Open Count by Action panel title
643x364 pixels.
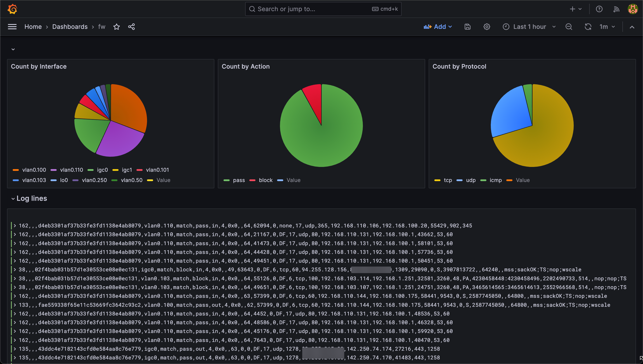(246, 66)
